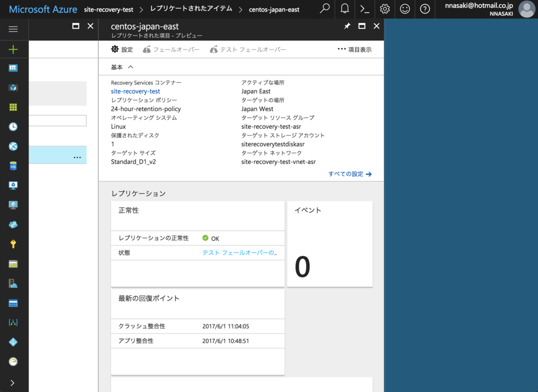538x392 pixels.
Task: Expand the sidebar with bottom chevron
Action: tap(13, 383)
